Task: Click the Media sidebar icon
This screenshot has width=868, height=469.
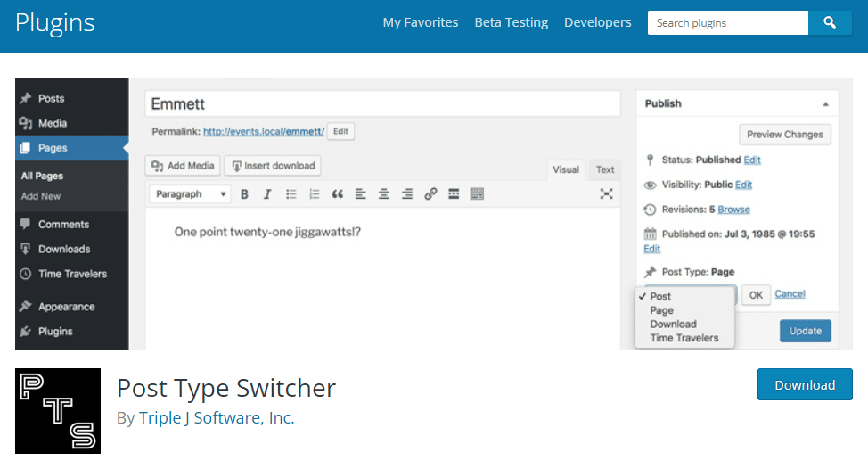Action: pos(26,123)
